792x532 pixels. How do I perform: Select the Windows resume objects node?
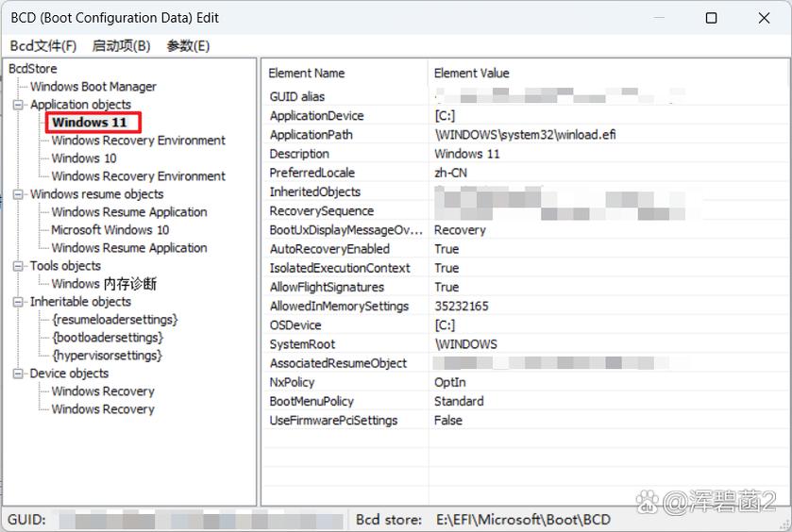pyautogui.click(x=97, y=193)
